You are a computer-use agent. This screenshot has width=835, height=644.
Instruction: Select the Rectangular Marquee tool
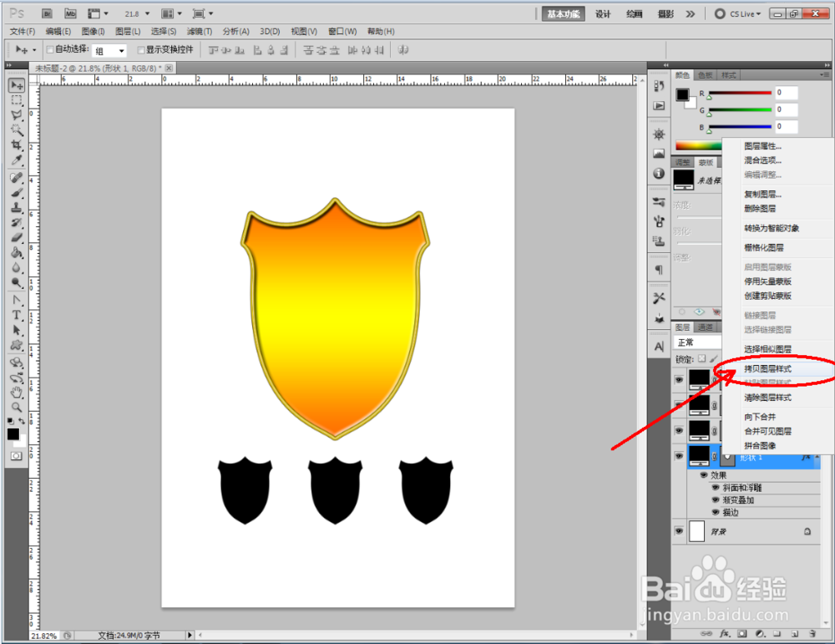coord(17,100)
